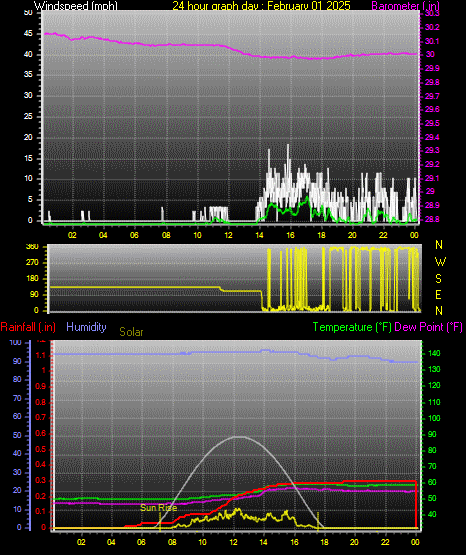Click the sunset marker line near hour 18
Screen dimensions: 466x555
point(318,522)
